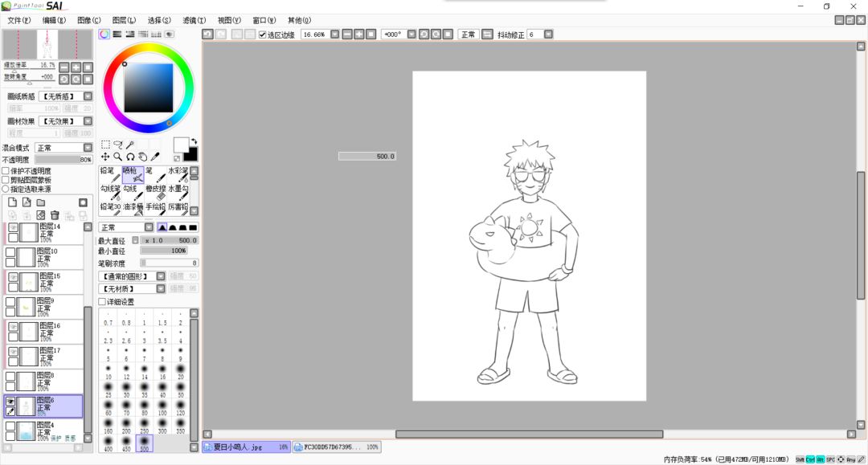Create a new layer folder
The width and height of the screenshot is (868, 465).
41,202
